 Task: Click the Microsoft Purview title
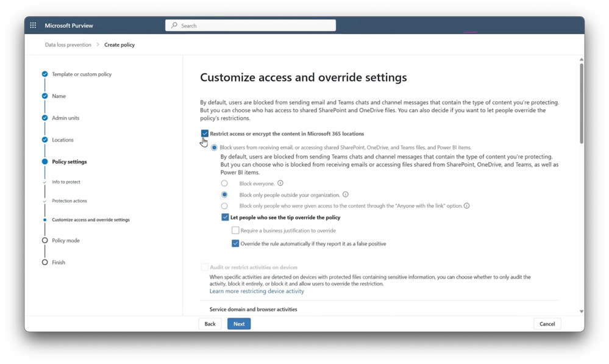69,25
